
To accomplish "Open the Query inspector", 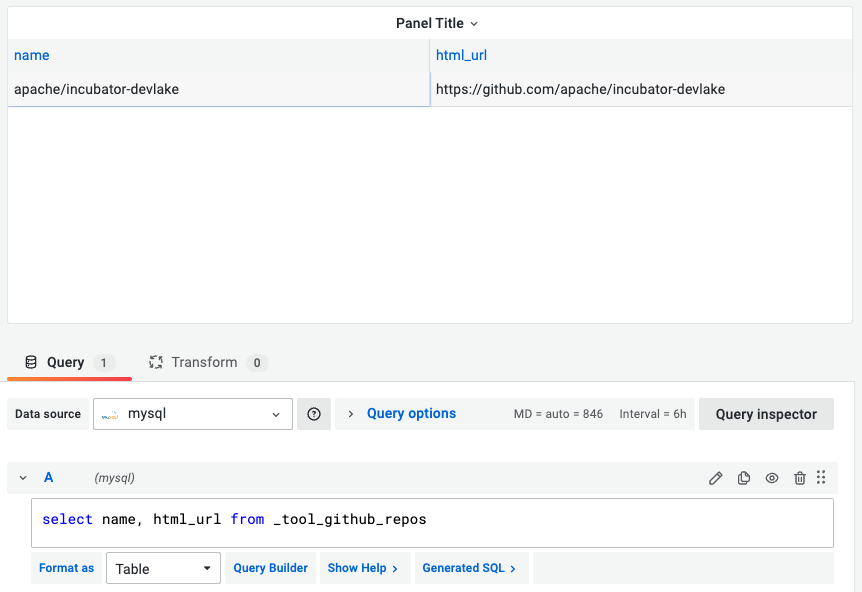I will pyautogui.click(x=766, y=414).
